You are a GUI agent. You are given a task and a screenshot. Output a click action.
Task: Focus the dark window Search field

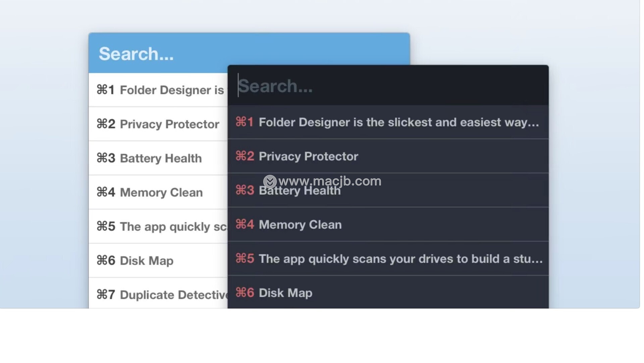click(388, 86)
